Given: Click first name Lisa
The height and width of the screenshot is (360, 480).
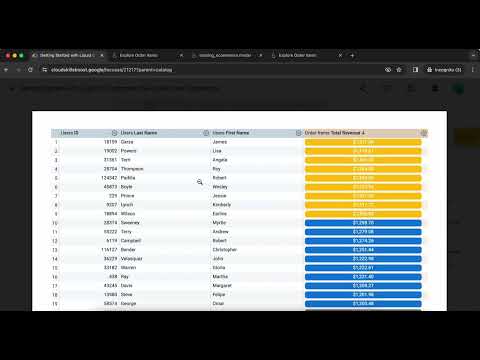Looking at the screenshot, I should pos(217,151).
